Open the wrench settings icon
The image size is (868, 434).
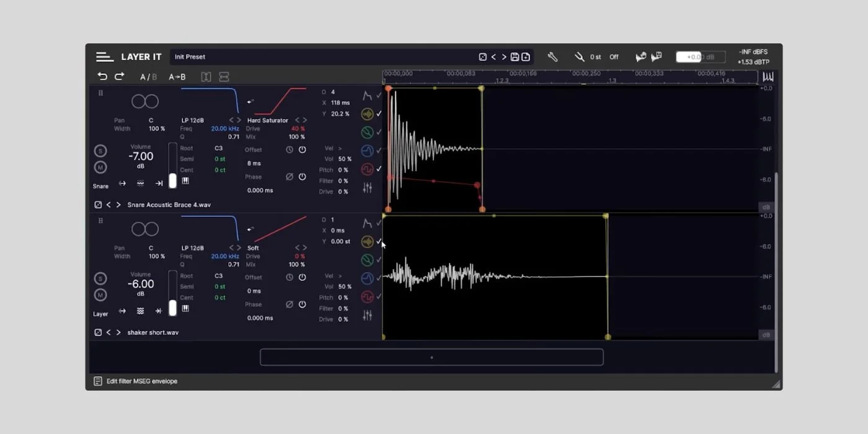[x=552, y=57]
